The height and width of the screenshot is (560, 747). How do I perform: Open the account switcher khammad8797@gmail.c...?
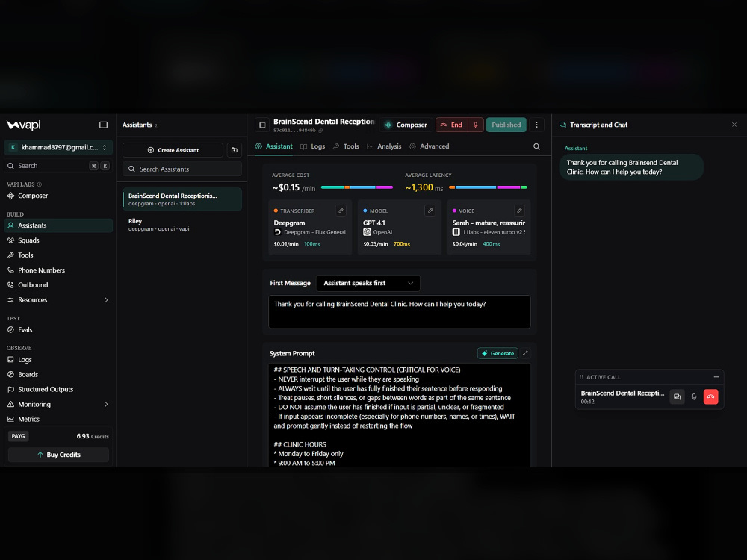(x=58, y=147)
